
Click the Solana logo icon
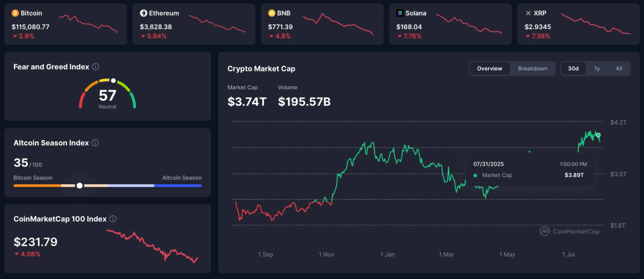(x=400, y=13)
